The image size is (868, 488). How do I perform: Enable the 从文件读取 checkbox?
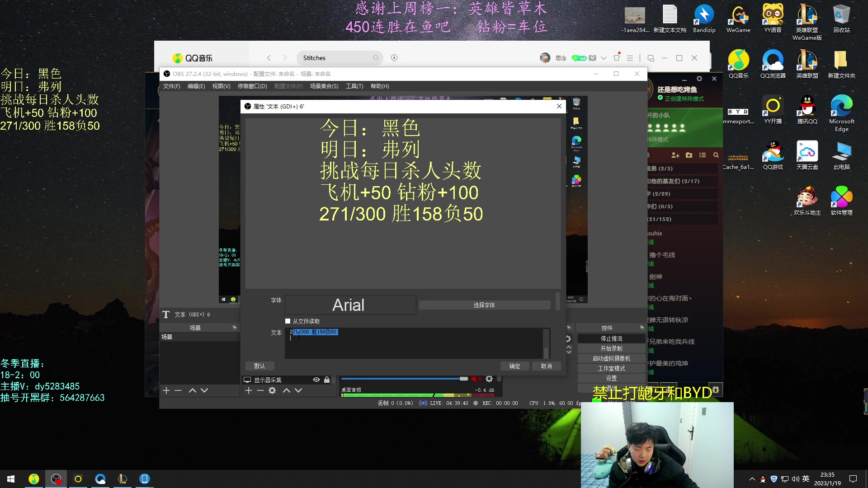[288, 321]
